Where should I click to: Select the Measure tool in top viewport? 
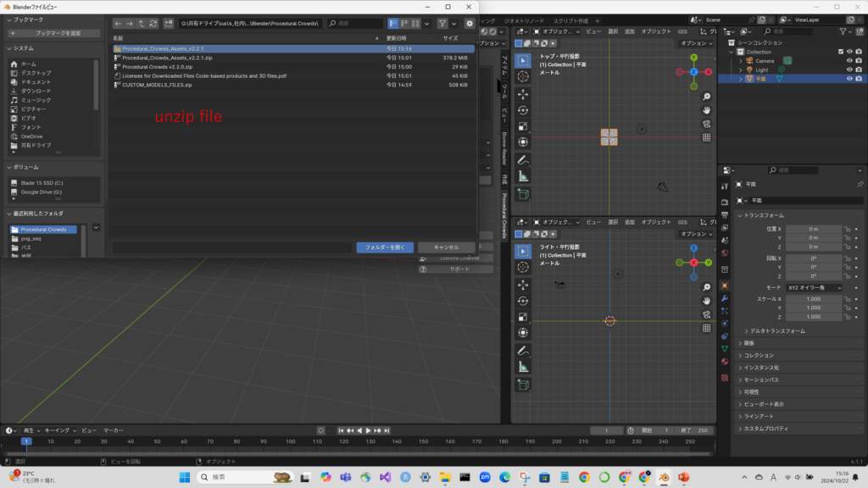pyautogui.click(x=523, y=176)
